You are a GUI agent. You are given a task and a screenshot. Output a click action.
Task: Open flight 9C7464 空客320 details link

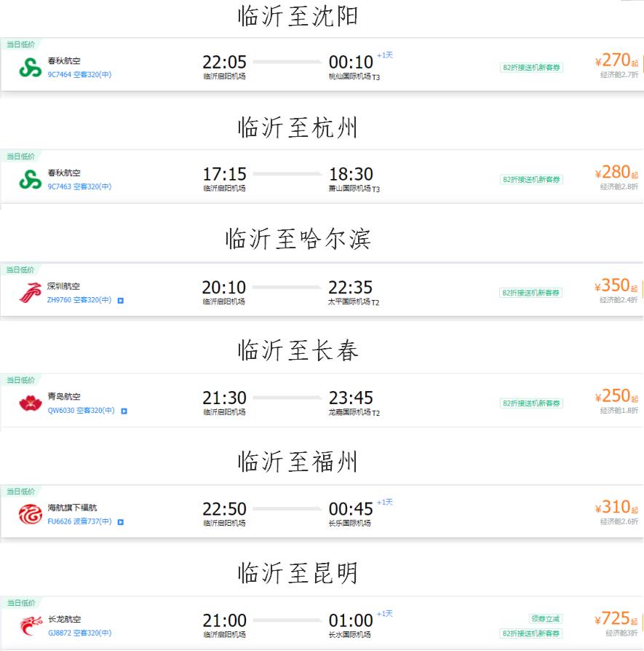(79, 75)
